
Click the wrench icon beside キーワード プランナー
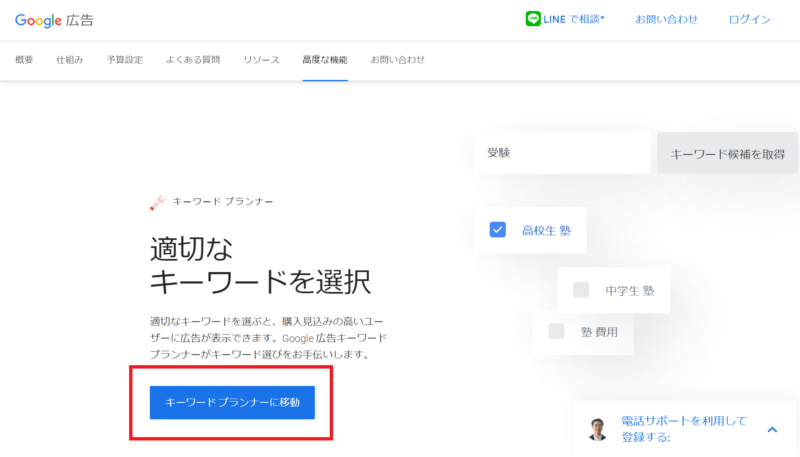click(157, 202)
